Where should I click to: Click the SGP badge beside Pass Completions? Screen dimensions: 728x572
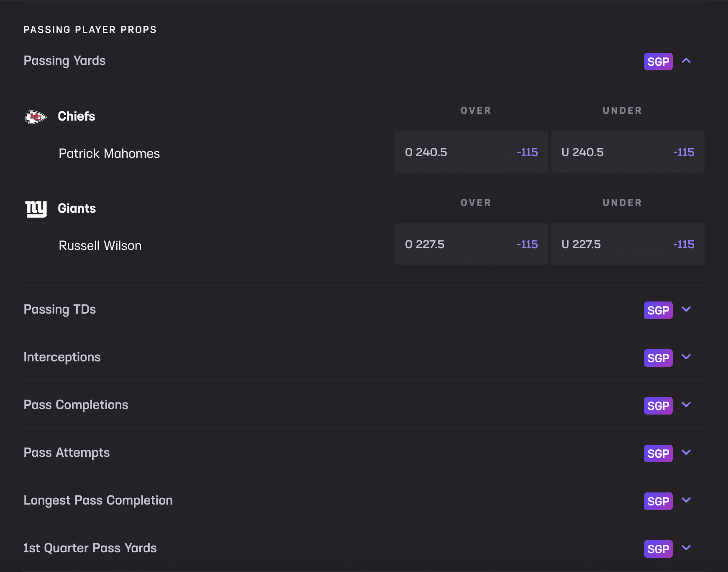[658, 406]
